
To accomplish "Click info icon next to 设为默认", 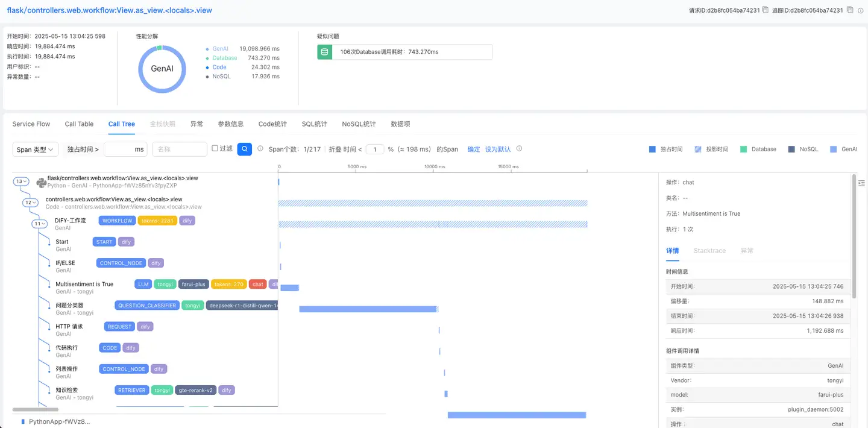I will [519, 149].
